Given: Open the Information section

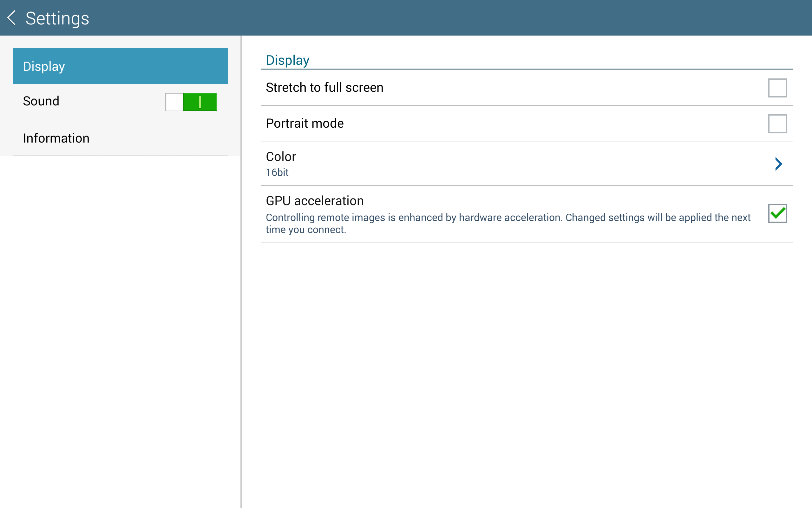Looking at the screenshot, I should (x=120, y=138).
